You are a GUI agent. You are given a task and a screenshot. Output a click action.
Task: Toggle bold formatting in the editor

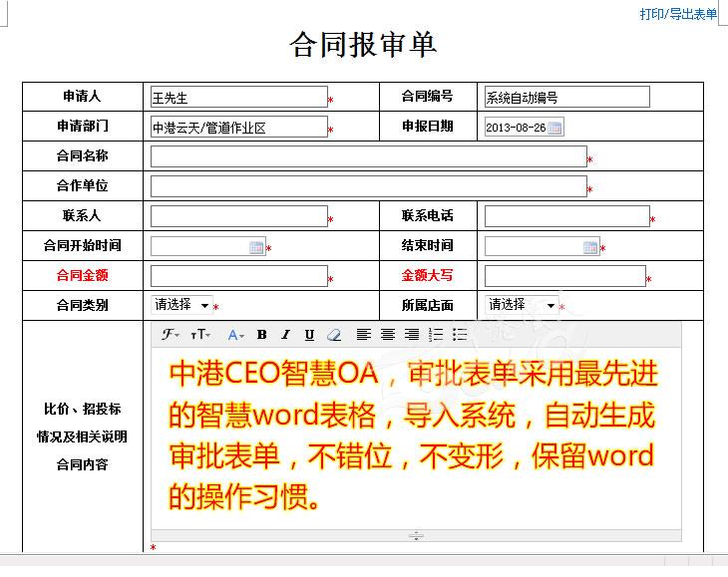(x=262, y=335)
